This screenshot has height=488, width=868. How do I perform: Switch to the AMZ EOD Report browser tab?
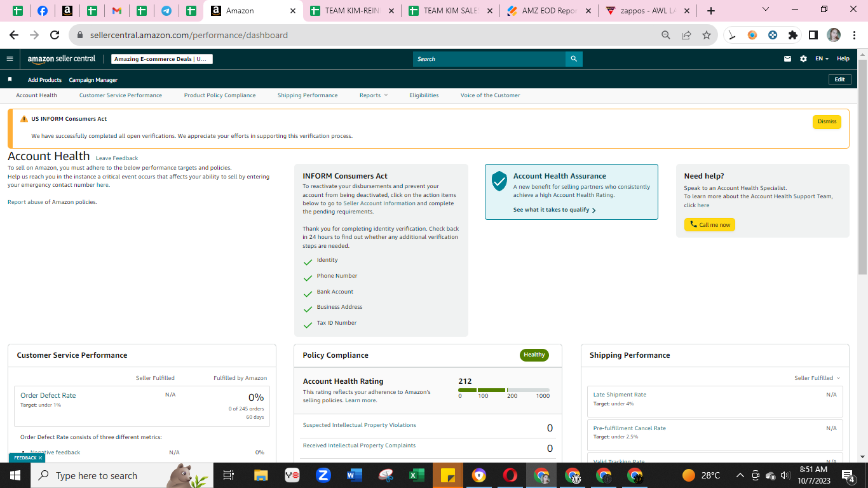pos(550,11)
